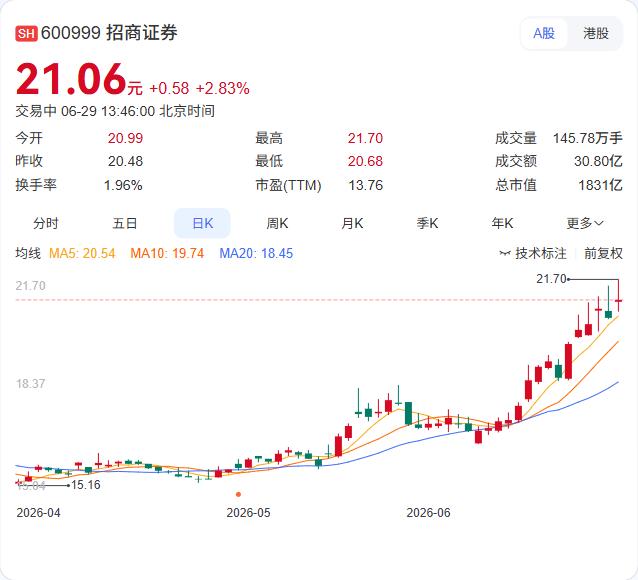This screenshot has width=638, height=580.
Task: Switch to A股 market toggle
Action: [x=544, y=33]
